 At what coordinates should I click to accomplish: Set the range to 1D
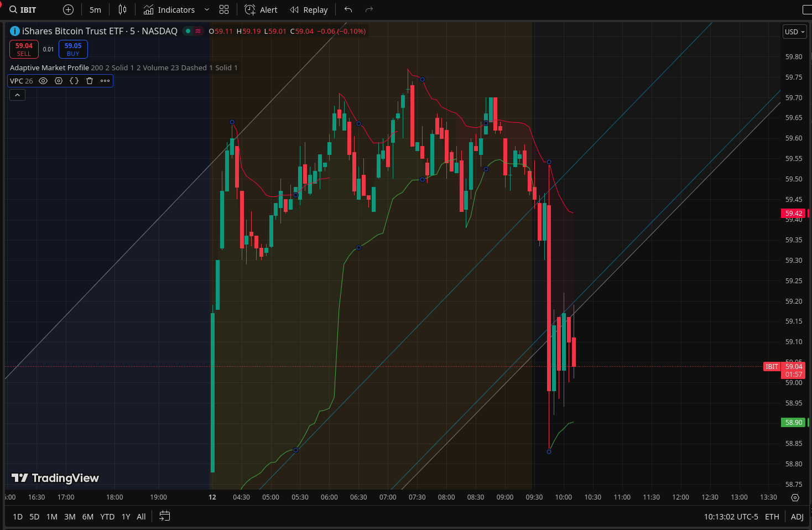pyautogui.click(x=18, y=517)
